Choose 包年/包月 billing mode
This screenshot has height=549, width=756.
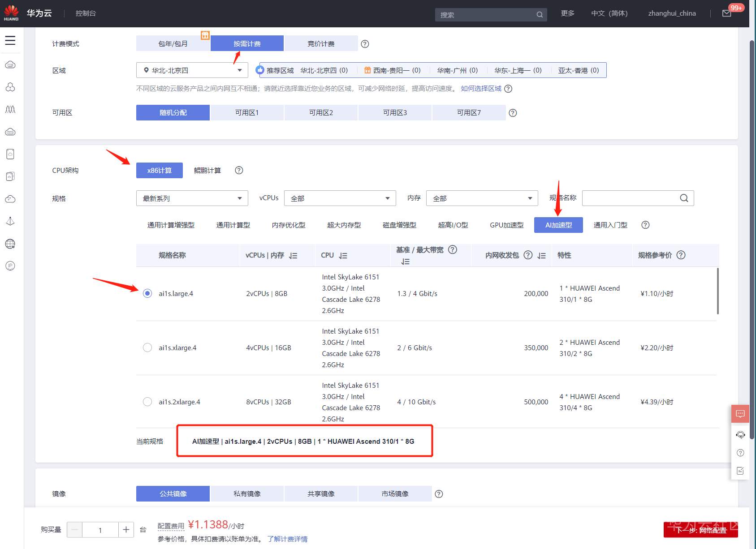coord(173,43)
